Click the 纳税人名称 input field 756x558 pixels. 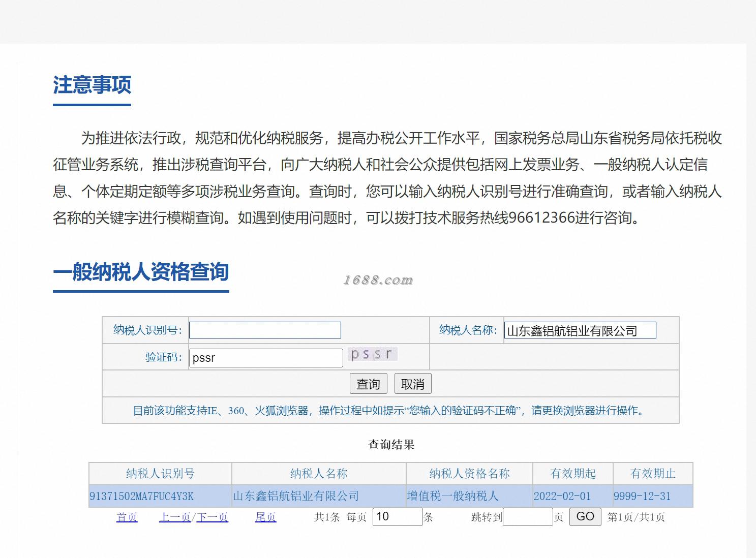click(x=580, y=330)
